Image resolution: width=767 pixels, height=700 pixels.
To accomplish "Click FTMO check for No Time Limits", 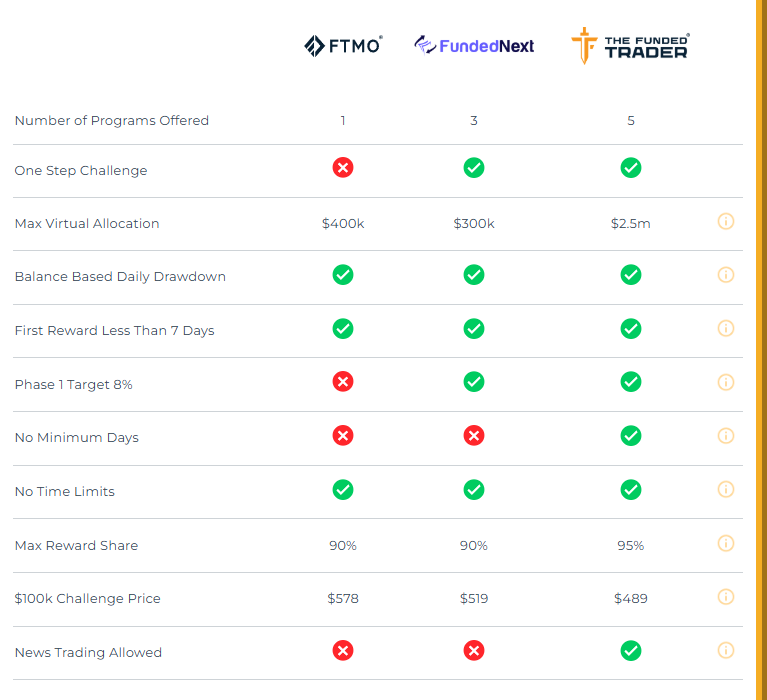I will tap(343, 490).
